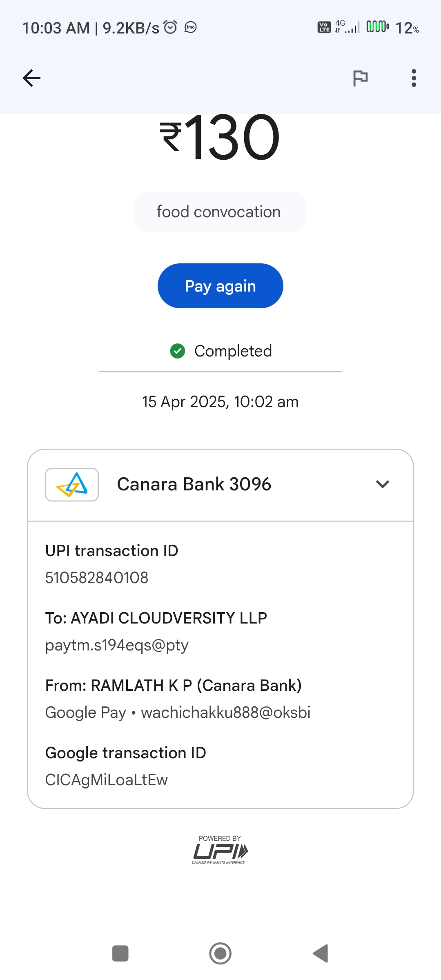Tap the back arrow icon
Image resolution: width=441 pixels, height=980 pixels.
[x=31, y=78]
